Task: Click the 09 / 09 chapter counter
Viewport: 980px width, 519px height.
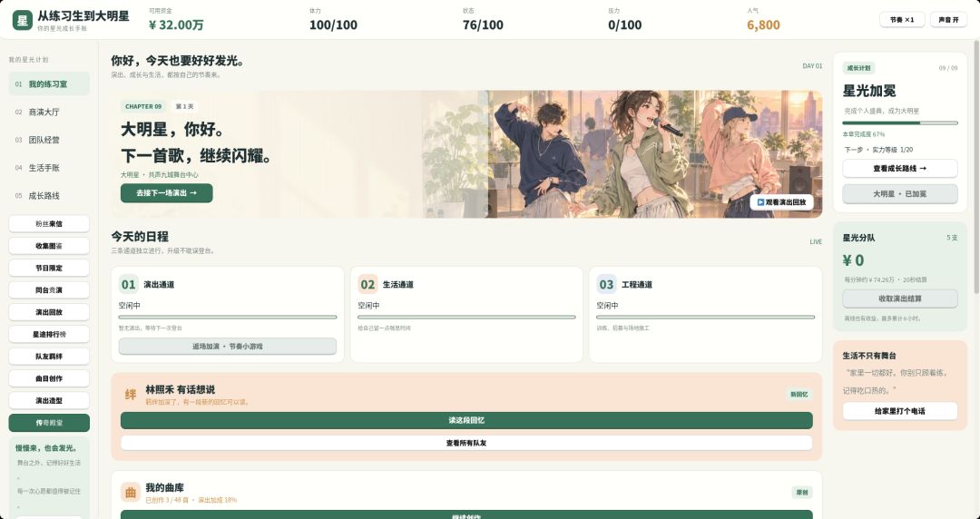Action: (948, 68)
